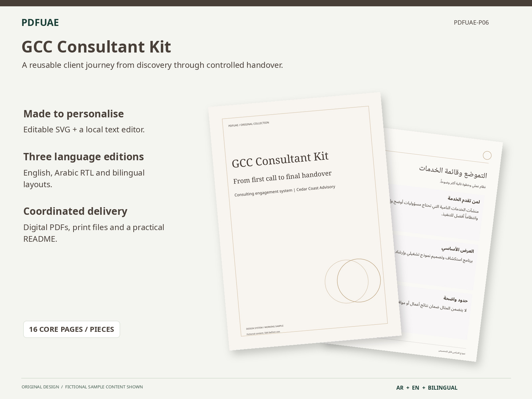Click the 'Made to personalise' heading
This screenshot has height=399, width=532.
(x=73, y=114)
